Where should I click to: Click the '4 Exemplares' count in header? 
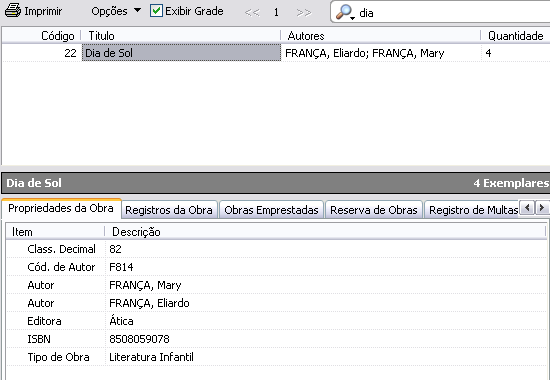coord(511,183)
